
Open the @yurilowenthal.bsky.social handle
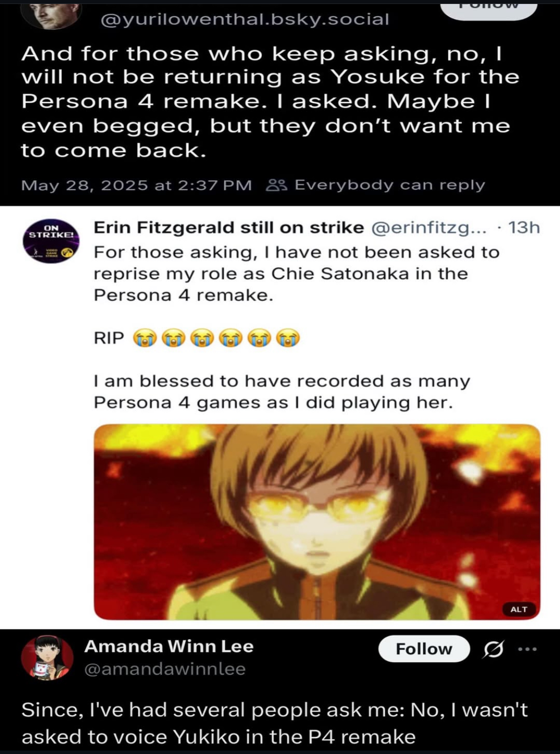tap(245, 19)
